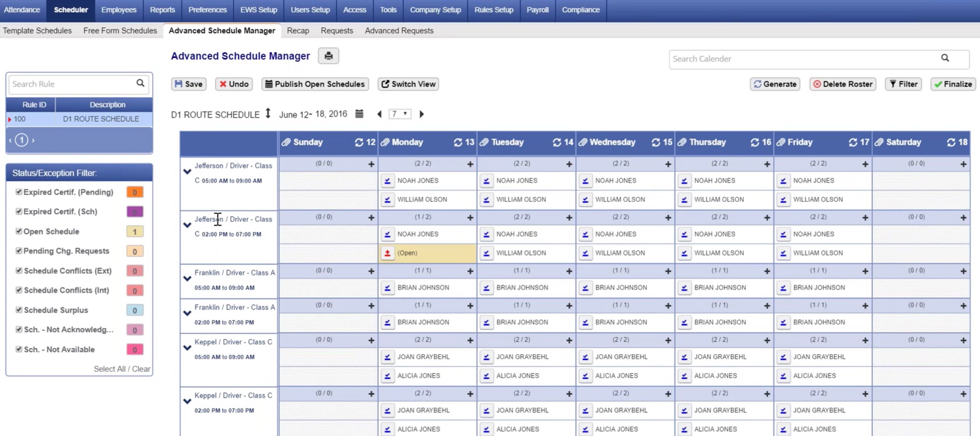This screenshot has height=436, width=980.
Task: Toggle Expired Certif. (Pending) checkbox
Action: pos(19,192)
